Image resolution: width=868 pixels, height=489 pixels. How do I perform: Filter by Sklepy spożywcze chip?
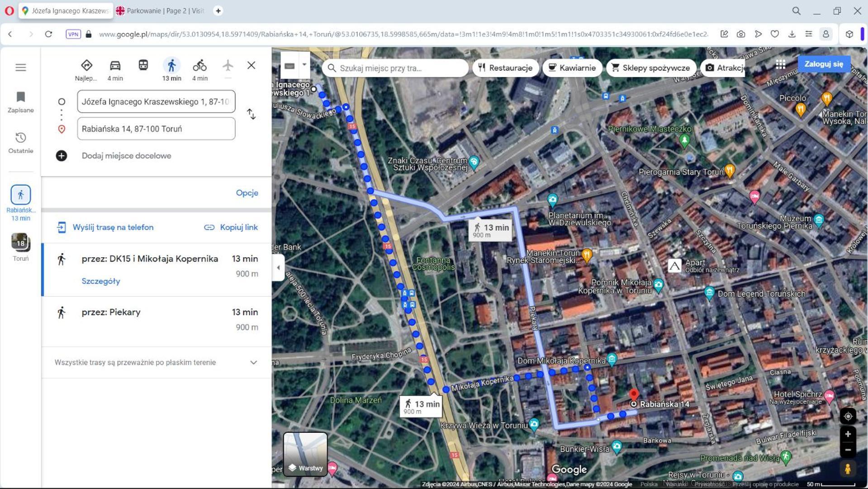(651, 68)
